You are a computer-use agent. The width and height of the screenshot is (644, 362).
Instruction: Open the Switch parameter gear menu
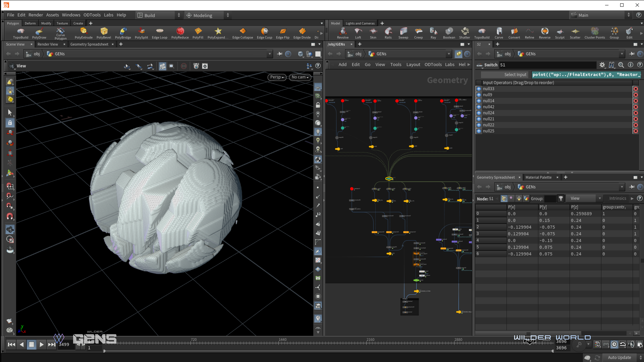(602, 65)
